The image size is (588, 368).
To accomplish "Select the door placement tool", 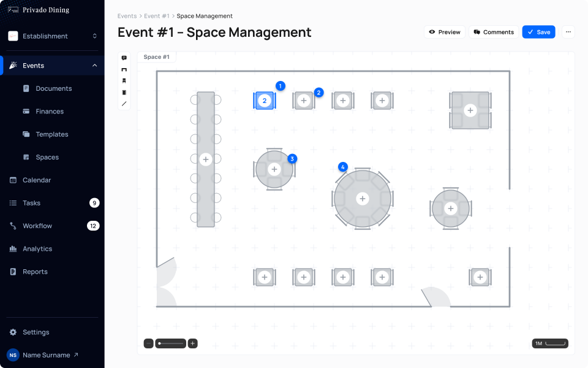I will point(124,92).
